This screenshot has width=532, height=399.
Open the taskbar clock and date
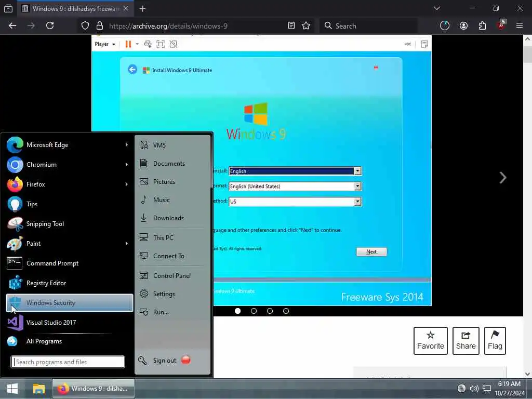[510, 389]
